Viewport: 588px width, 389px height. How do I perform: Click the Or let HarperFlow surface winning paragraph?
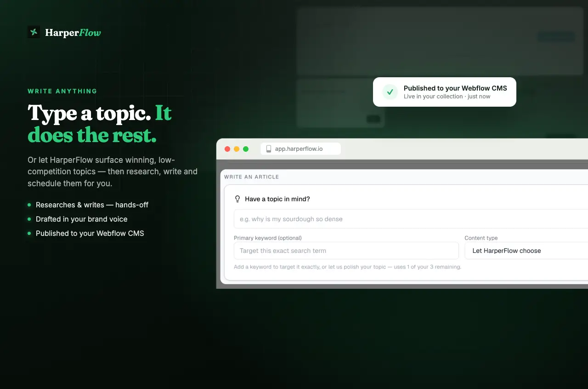point(113,172)
